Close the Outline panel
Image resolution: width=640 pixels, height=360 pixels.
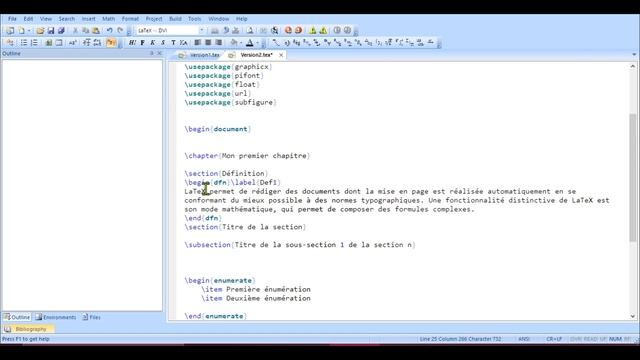[x=160, y=53]
